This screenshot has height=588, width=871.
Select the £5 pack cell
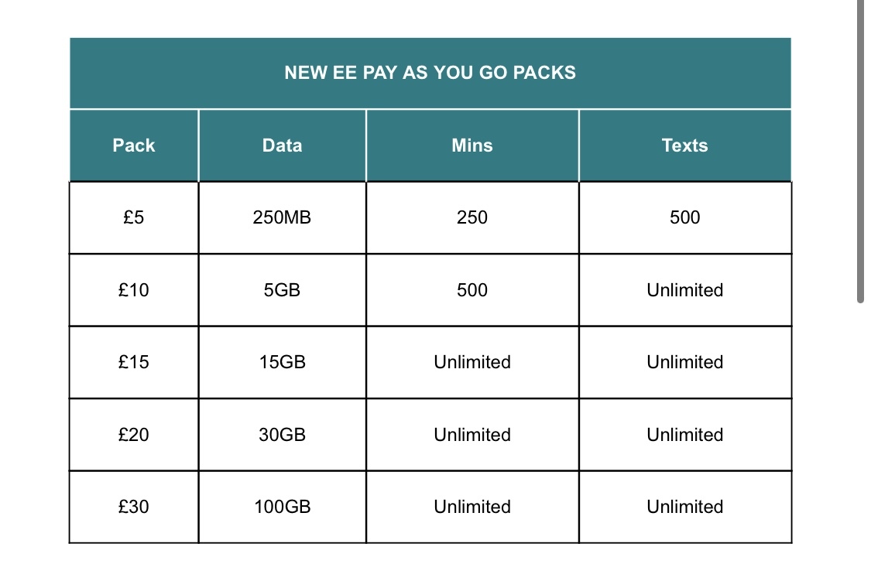coord(134,217)
